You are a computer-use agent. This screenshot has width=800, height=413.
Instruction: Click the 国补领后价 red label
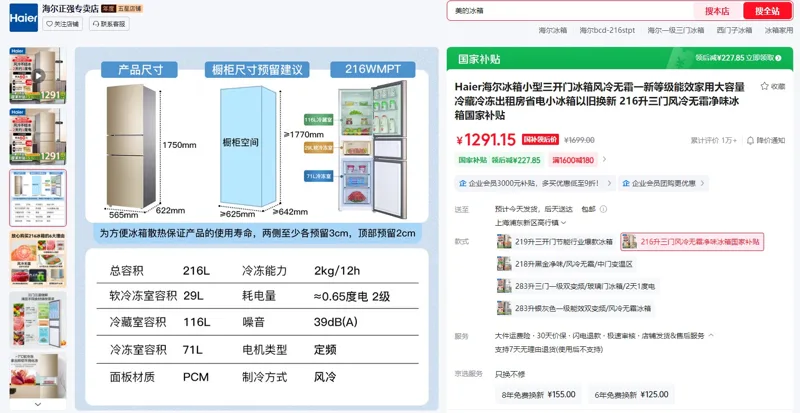coord(540,139)
